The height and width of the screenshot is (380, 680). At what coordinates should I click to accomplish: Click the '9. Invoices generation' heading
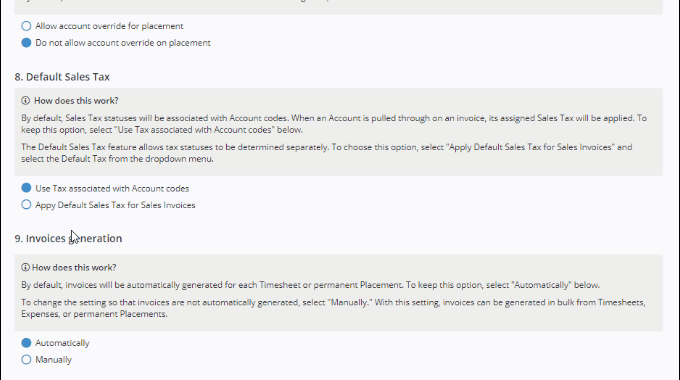tap(68, 239)
